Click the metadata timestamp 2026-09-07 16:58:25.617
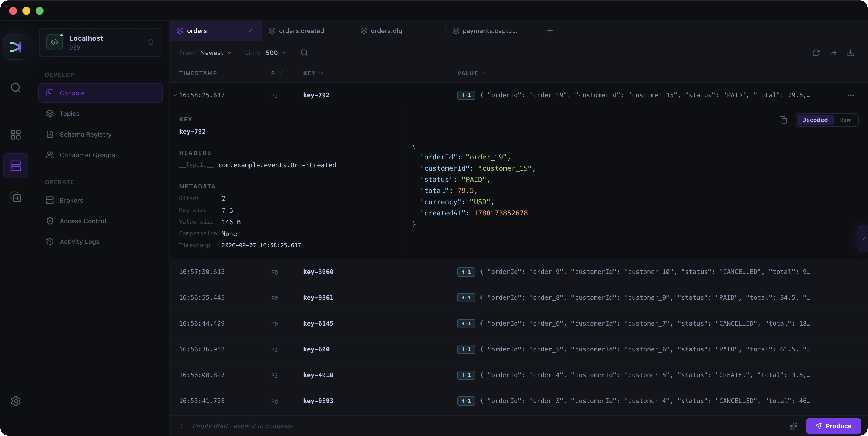 point(261,246)
